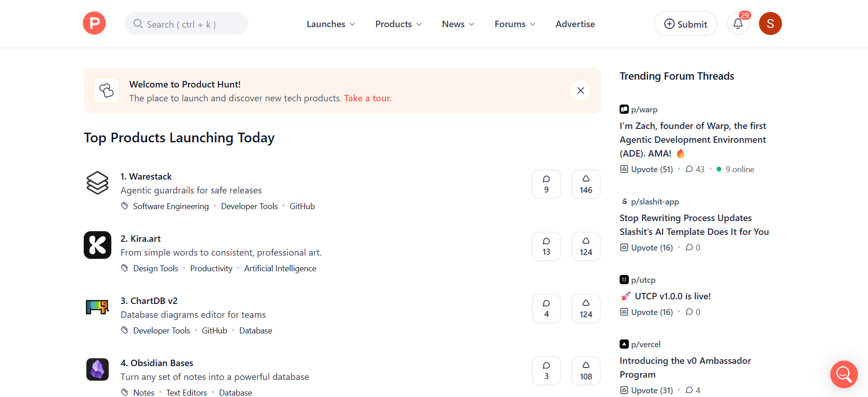Open comments for Obsidian Bases (3)
This screenshot has width=868, height=397.
(546, 371)
